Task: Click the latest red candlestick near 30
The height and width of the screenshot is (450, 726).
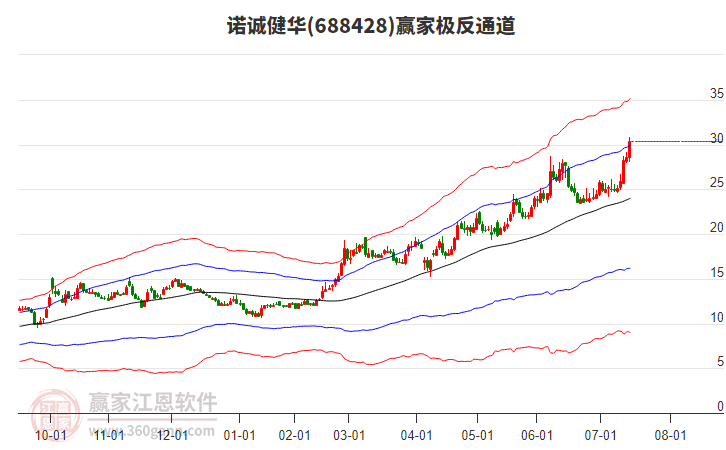Action: 630,149
